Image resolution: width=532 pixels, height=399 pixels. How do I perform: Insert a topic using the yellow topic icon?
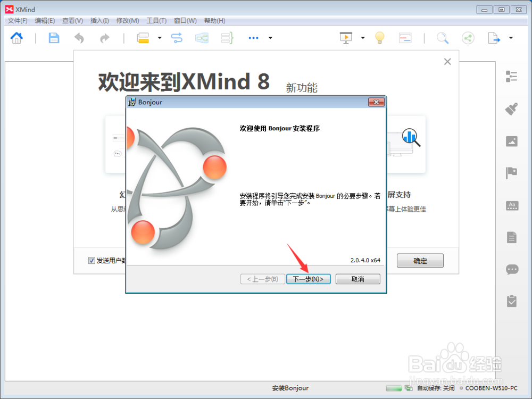[143, 38]
